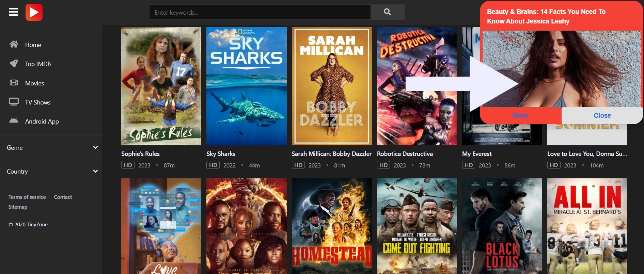Click HD badge under Sophie's Rules
The height and width of the screenshot is (274, 644).
128,165
